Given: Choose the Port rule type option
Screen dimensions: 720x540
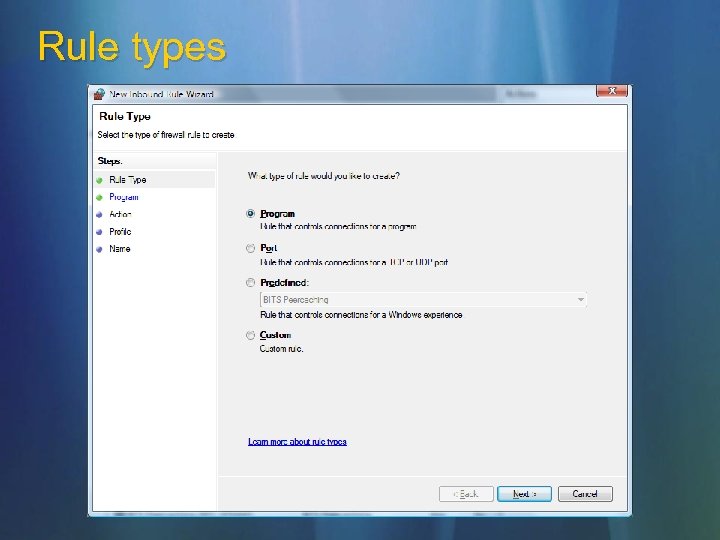Looking at the screenshot, I should (x=250, y=248).
